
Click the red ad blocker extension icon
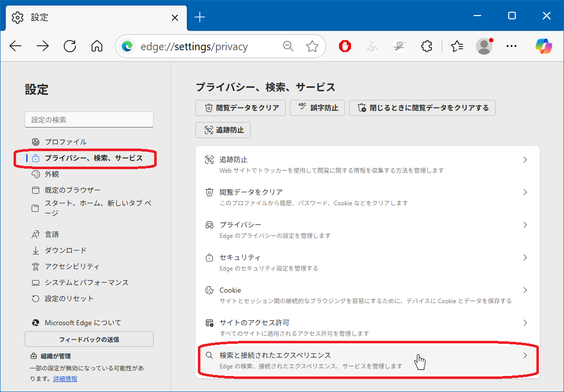(x=345, y=47)
